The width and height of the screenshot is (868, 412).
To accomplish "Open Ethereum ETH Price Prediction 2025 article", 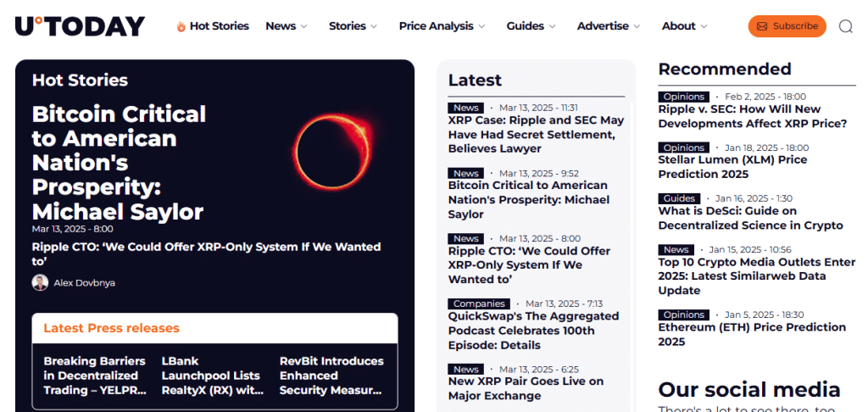I will click(753, 335).
